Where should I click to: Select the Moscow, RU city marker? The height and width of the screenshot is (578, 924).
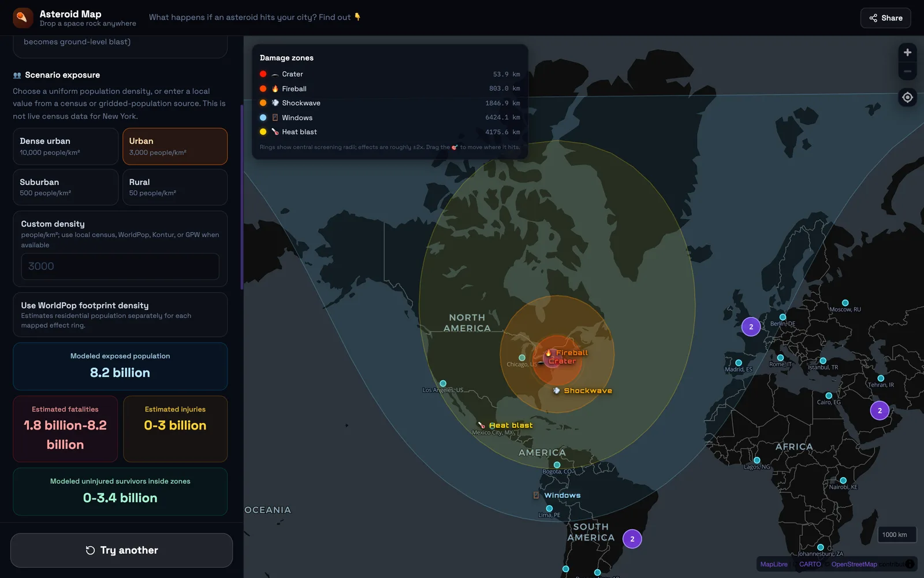pyautogui.click(x=845, y=303)
